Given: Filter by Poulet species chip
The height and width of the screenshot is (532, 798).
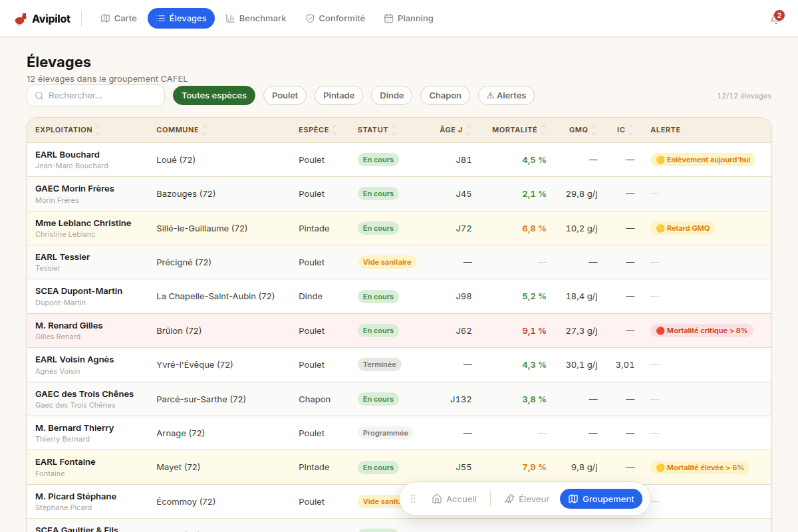Looking at the screenshot, I should (x=285, y=96).
